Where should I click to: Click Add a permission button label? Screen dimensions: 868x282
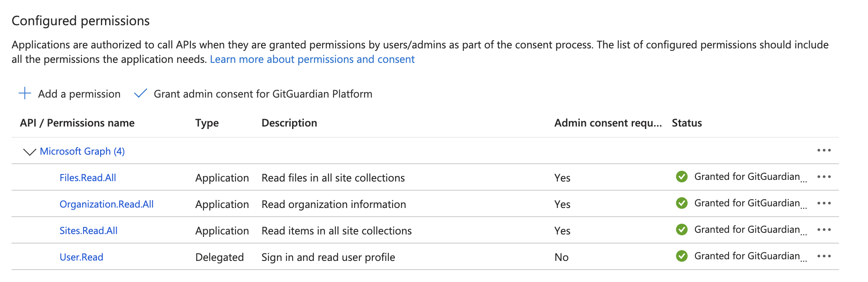(x=79, y=94)
